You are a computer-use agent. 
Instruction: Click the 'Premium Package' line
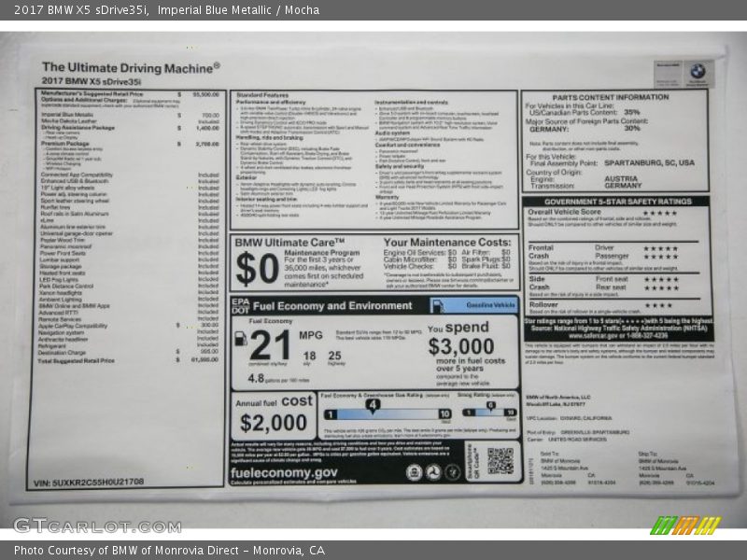[130, 144]
